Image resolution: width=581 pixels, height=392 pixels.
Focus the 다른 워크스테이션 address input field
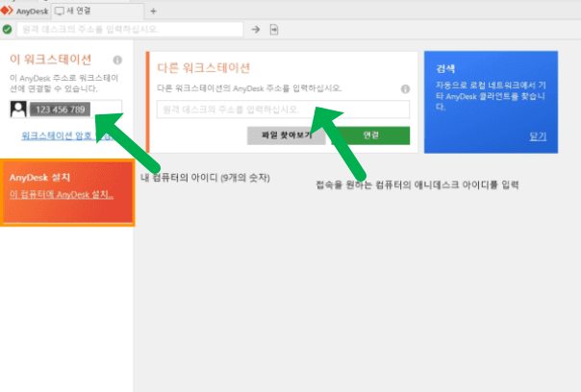[x=283, y=110]
